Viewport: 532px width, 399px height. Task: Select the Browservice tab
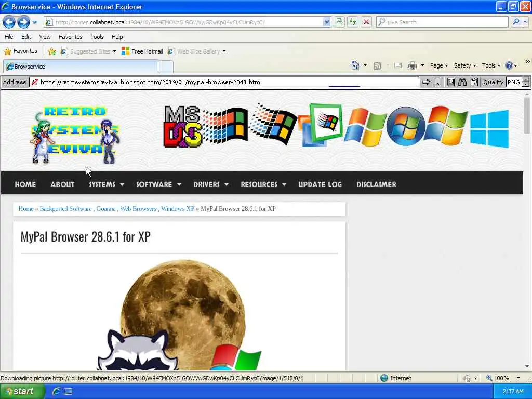click(81, 66)
